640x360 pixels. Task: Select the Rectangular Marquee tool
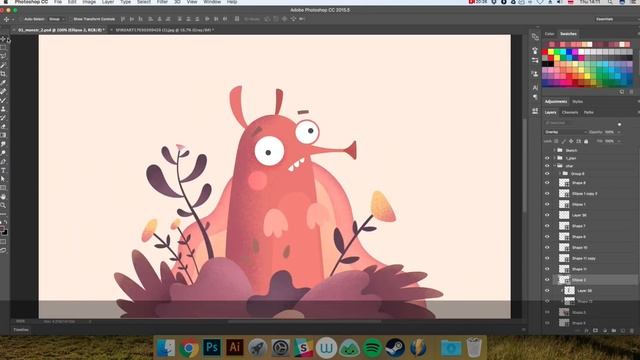point(3,48)
